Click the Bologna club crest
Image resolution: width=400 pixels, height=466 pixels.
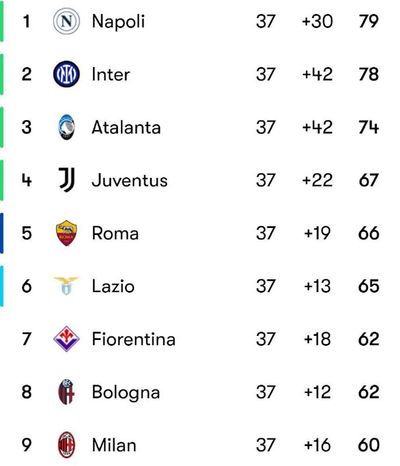[66, 392]
